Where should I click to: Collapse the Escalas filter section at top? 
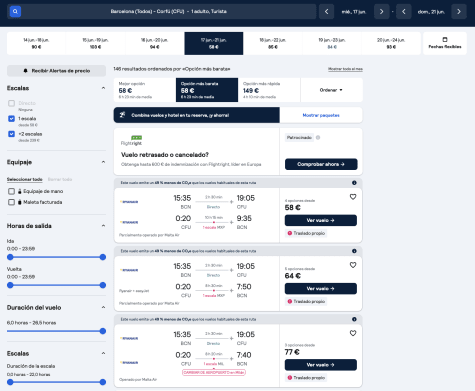click(x=103, y=88)
